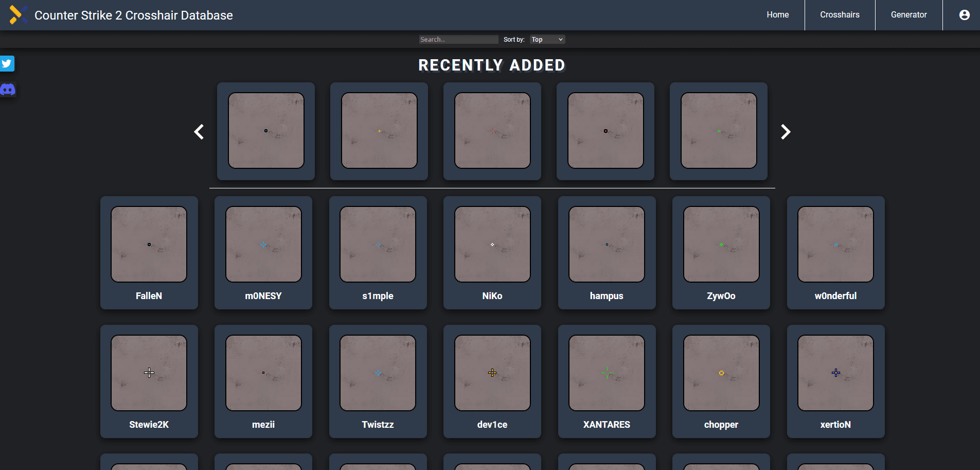Open the yellow crosshair in Recently Added
This screenshot has height=470, width=980.
pos(379,131)
